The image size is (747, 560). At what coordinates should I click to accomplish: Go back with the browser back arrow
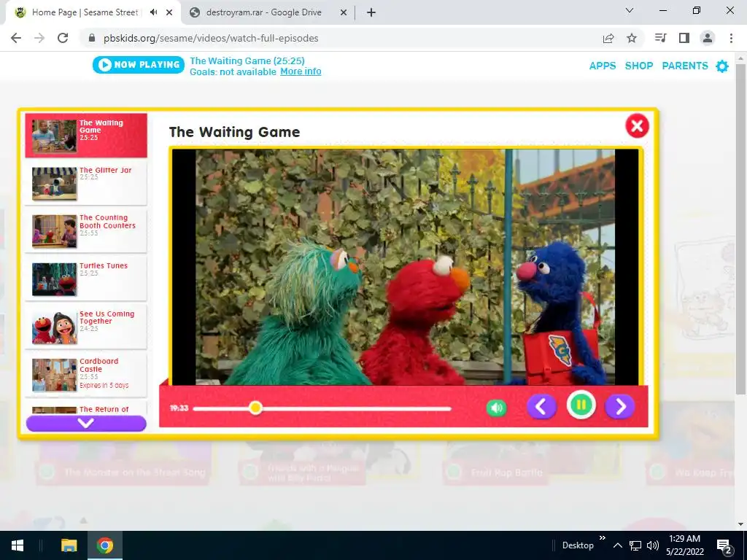(x=16, y=38)
